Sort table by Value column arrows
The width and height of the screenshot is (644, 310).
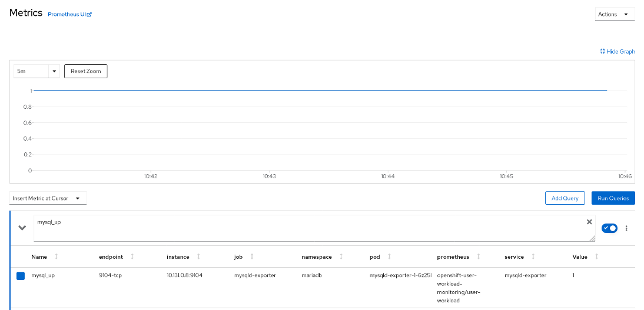(596, 256)
